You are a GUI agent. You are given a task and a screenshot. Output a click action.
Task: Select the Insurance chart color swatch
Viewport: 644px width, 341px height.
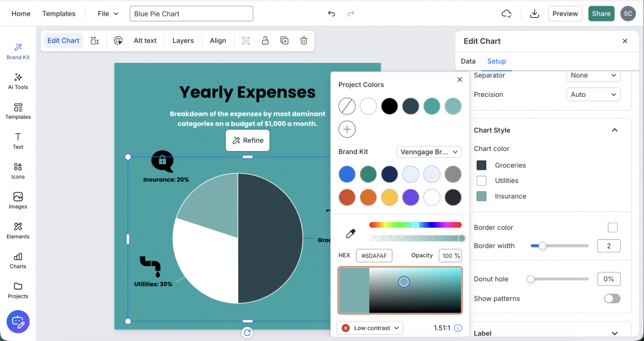(x=481, y=196)
